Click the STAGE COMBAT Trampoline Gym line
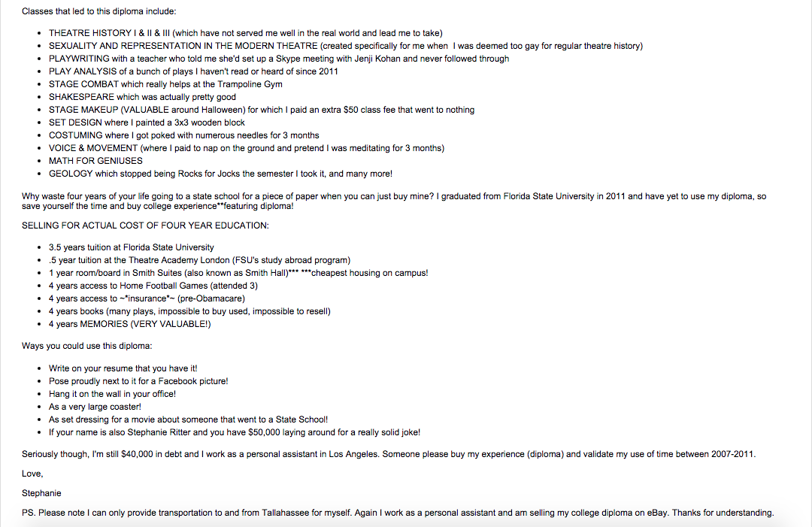Viewport: 812px width, 527px height. click(x=165, y=84)
